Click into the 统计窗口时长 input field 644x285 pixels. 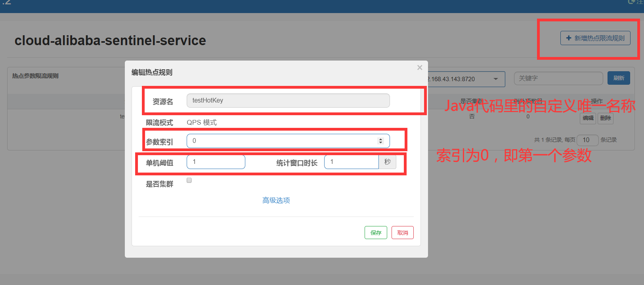click(352, 162)
